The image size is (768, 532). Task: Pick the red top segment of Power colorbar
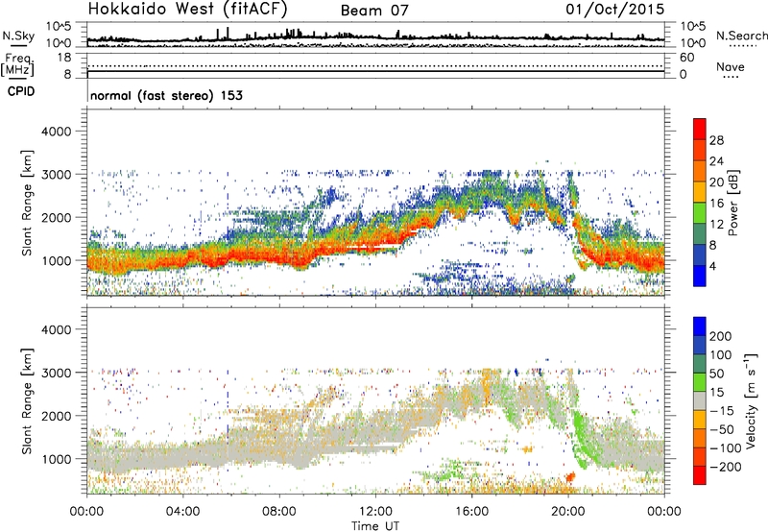700,130
